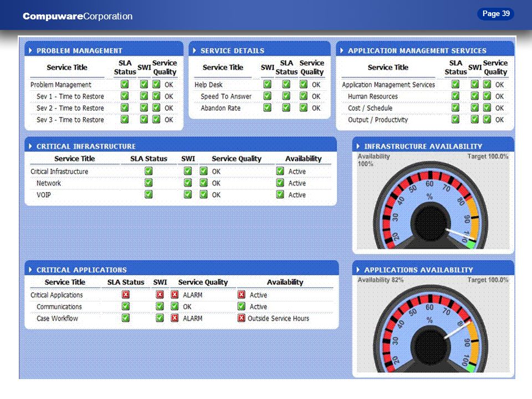Click 'Sev 2 - Time to Restore' text
This screenshot has height=399, width=532.
pyautogui.click(x=70, y=108)
